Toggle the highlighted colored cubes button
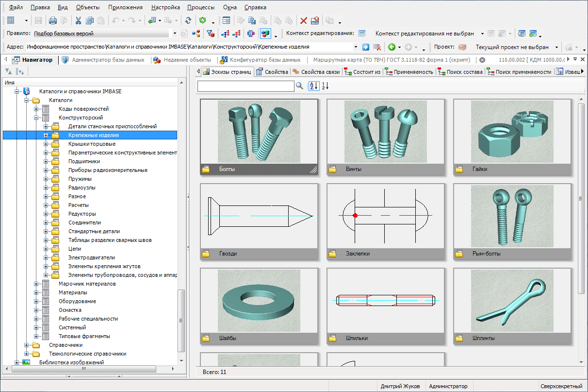This screenshot has height=392, width=588. (x=265, y=34)
